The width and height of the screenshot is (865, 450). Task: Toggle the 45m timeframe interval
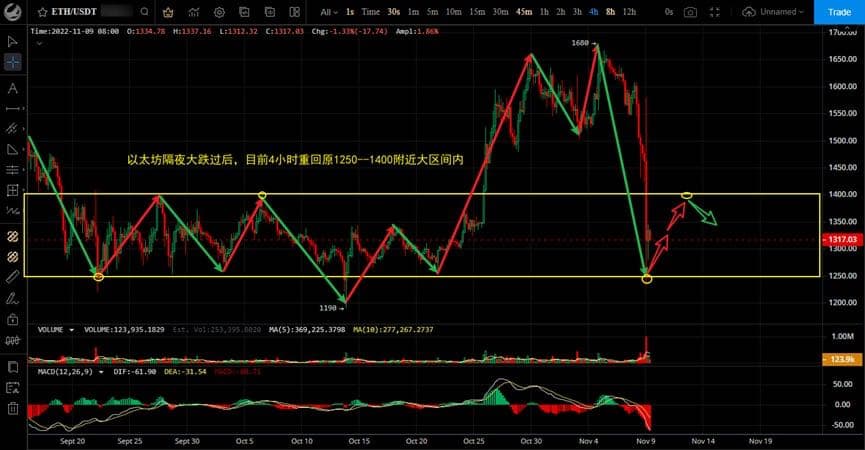524,12
